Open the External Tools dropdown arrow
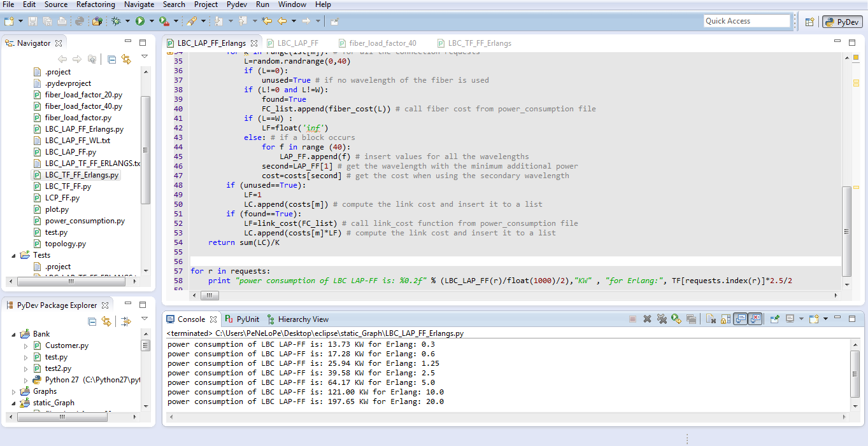 click(176, 21)
